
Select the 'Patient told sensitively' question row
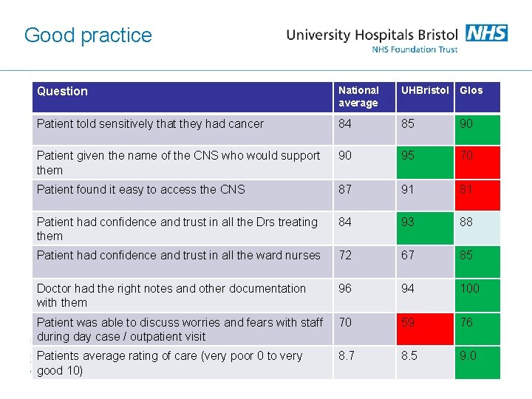pos(150,124)
